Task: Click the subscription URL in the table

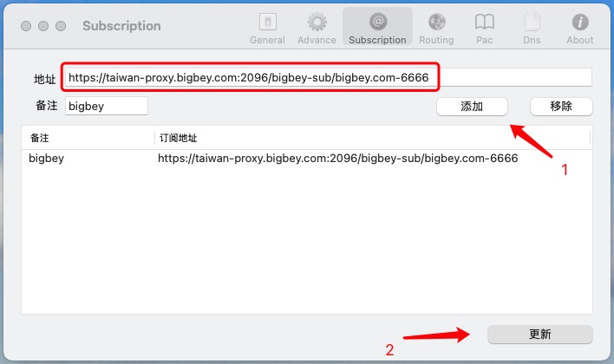Action: [337, 158]
